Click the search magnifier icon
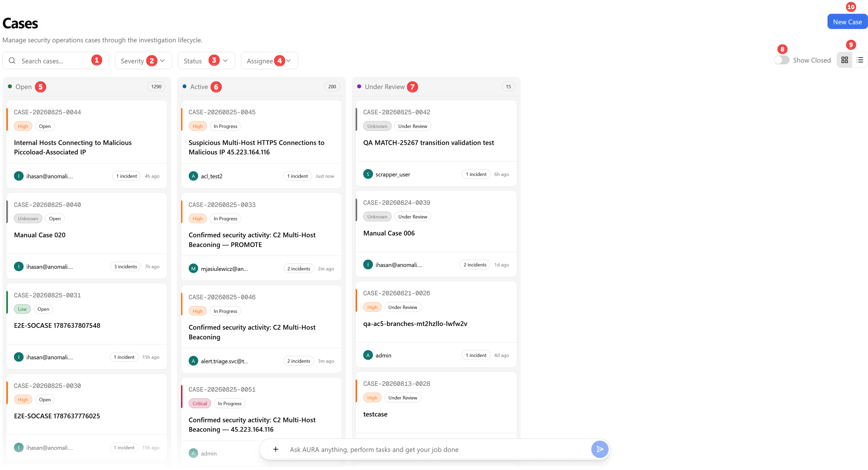 tap(12, 61)
